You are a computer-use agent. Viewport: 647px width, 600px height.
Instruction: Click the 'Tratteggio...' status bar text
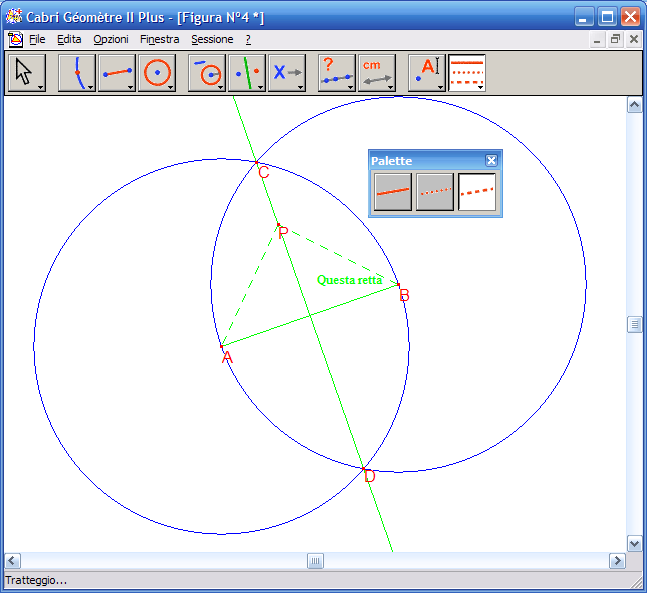click(x=36, y=581)
